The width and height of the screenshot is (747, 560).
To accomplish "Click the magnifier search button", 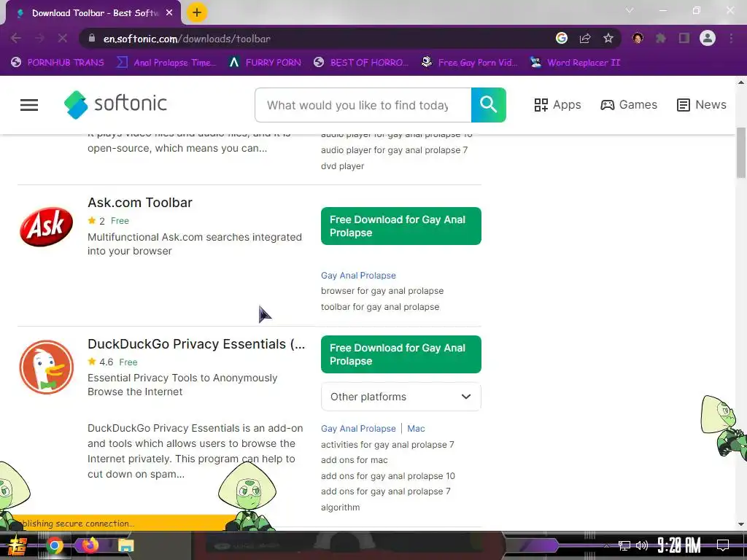I will [x=488, y=105].
